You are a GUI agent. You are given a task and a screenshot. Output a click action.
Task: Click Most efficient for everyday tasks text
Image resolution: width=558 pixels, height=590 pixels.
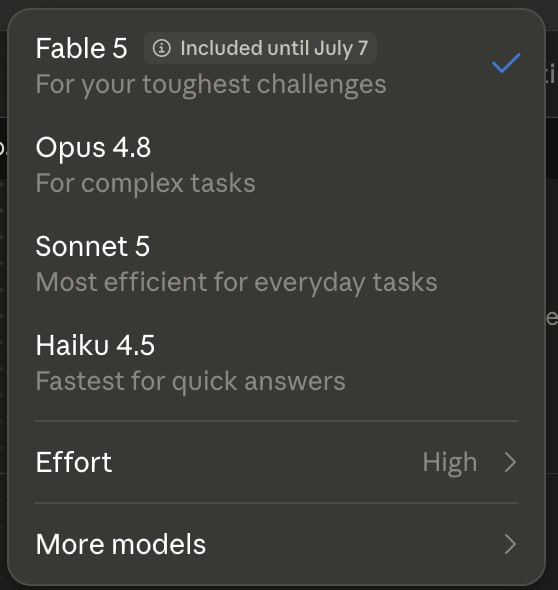[x=237, y=283]
